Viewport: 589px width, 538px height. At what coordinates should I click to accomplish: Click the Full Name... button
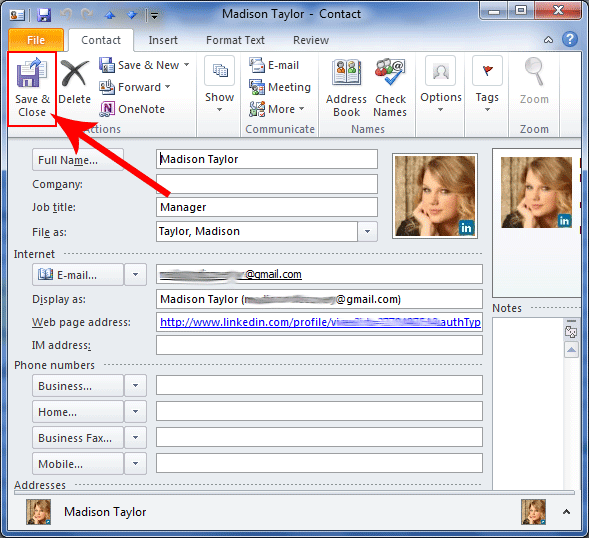click(x=78, y=160)
